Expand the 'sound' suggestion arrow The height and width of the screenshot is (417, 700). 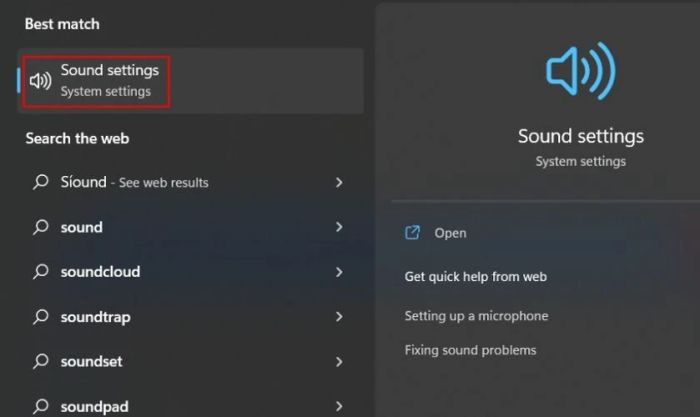pyautogui.click(x=339, y=228)
